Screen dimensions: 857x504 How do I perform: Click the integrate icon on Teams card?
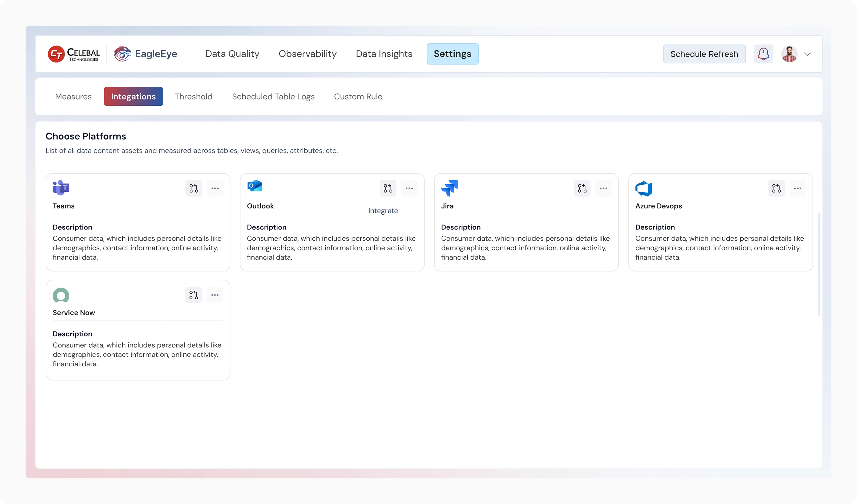coord(193,188)
